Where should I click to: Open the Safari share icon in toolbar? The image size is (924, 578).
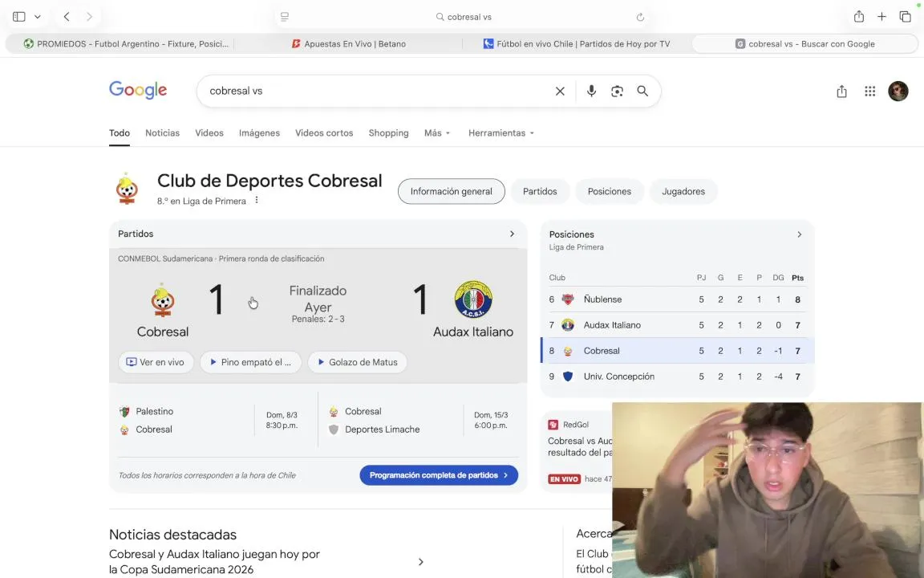(859, 17)
